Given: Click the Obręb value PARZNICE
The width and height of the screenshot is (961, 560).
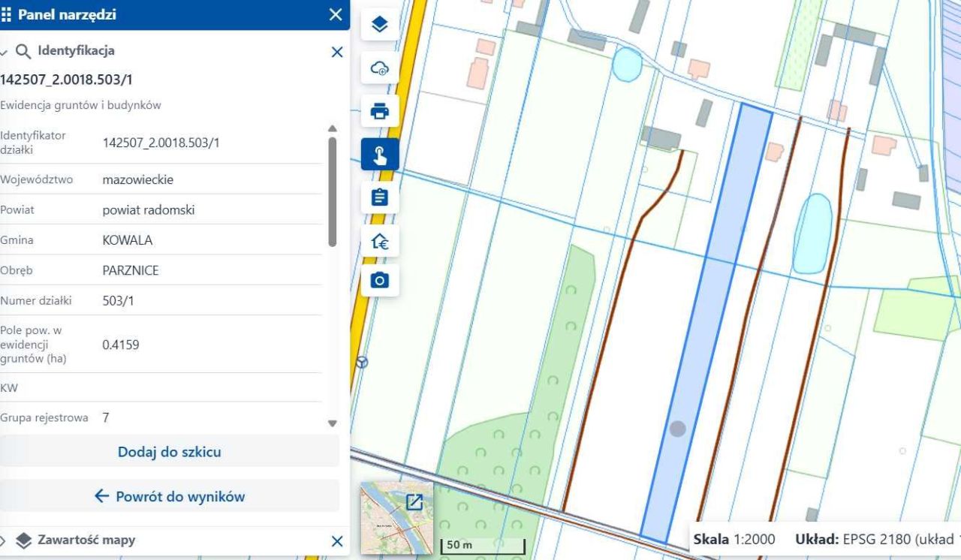Looking at the screenshot, I should [x=131, y=270].
